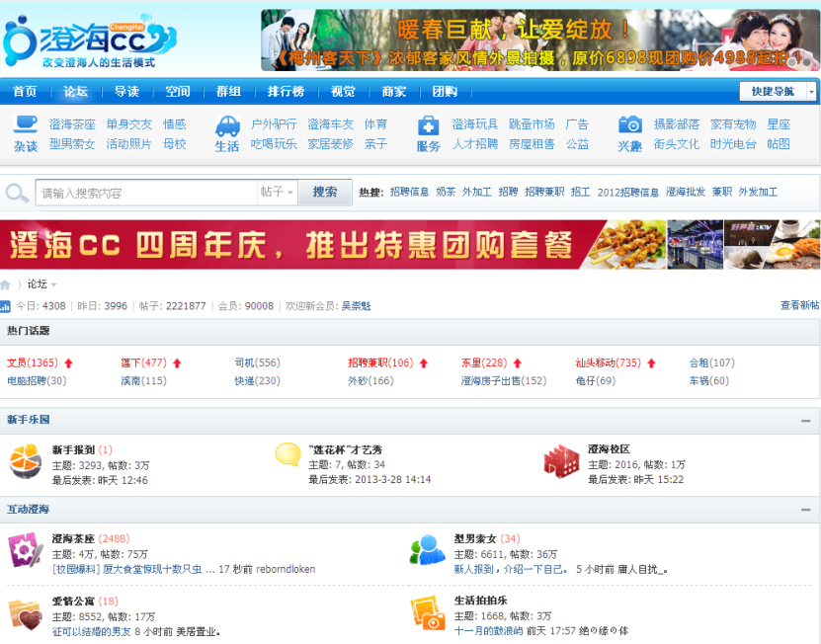Click the speech bubble icon for 莲花杯才艺秀
The image size is (821, 644).
coord(289,456)
